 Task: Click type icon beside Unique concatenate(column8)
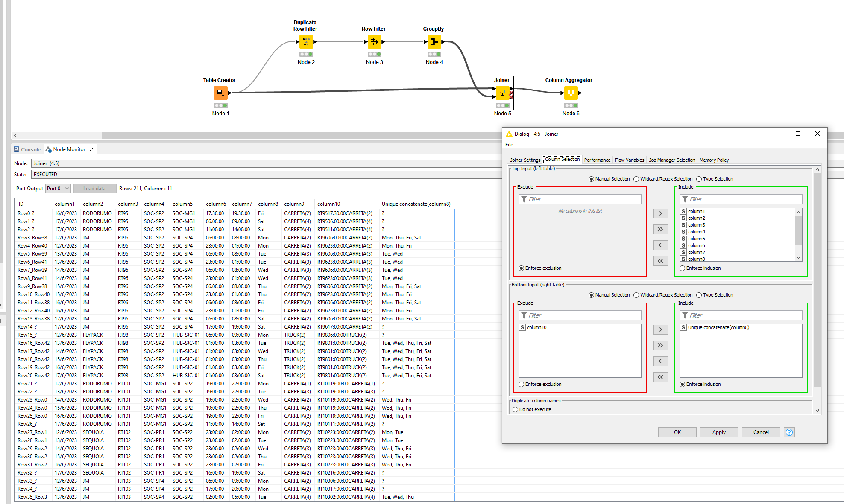(683, 327)
